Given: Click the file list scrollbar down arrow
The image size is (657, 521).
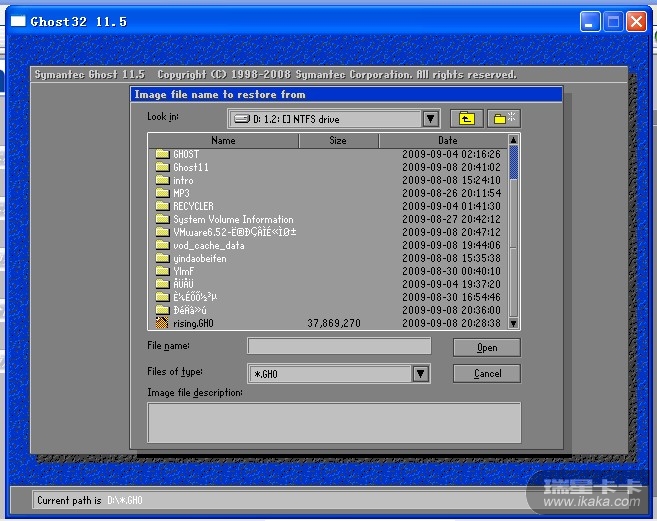Looking at the screenshot, I should 514,323.
